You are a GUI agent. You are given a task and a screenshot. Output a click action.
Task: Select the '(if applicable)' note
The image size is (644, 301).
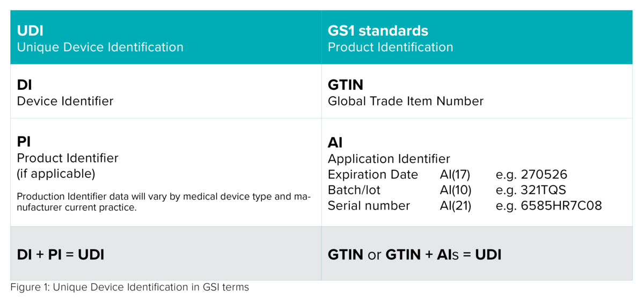tap(56, 174)
